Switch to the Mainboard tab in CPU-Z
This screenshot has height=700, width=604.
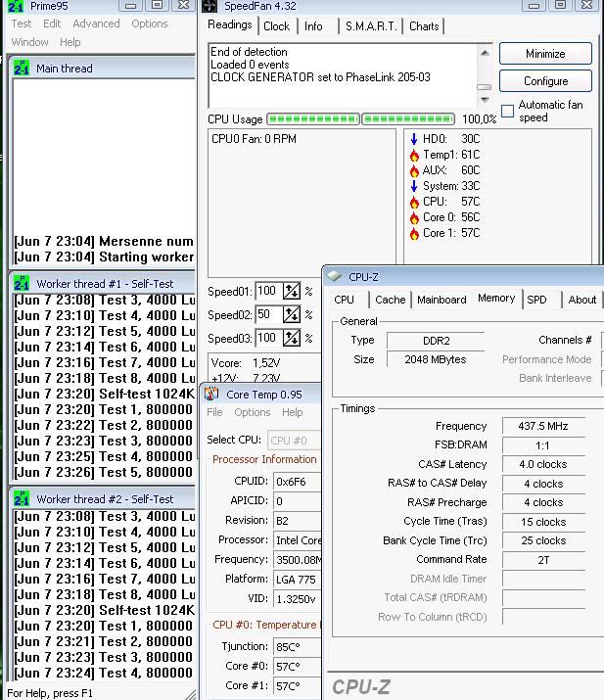(441, 300)
